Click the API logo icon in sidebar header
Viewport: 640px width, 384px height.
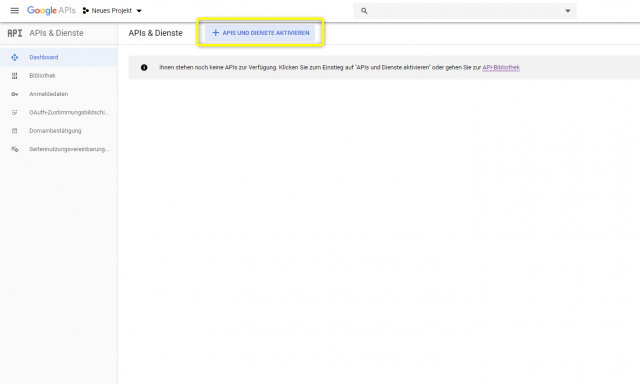pyautogui.click(x=15, y=33)
